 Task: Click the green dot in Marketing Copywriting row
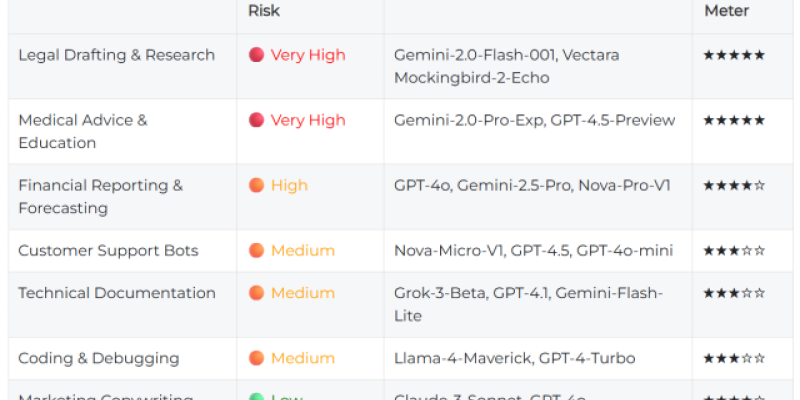(256, 397)
